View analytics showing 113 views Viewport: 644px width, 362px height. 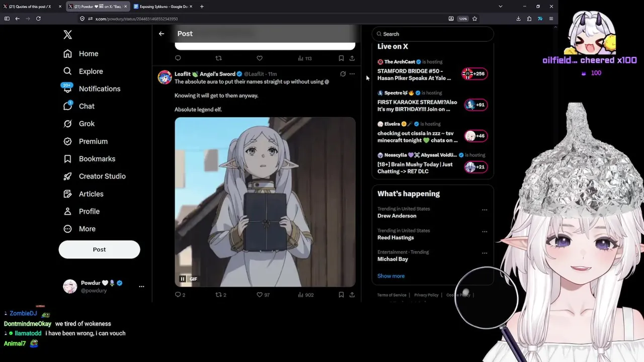[305, 58]
